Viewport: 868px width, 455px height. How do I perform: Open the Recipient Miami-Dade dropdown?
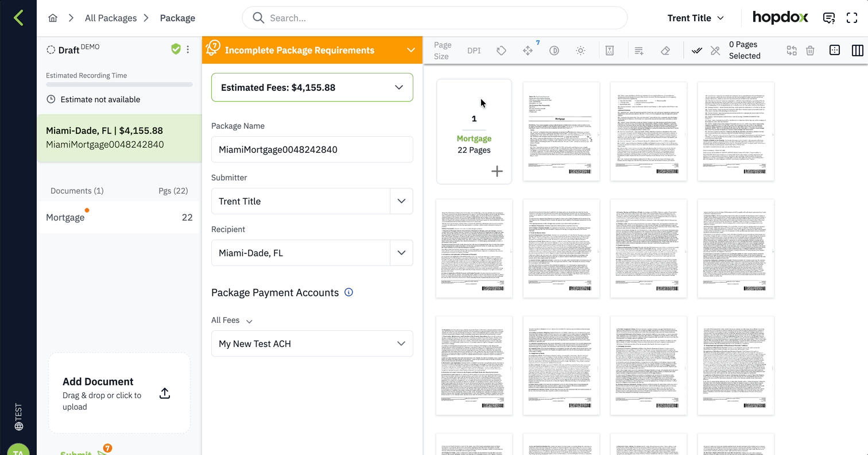[x=401, y=253]
